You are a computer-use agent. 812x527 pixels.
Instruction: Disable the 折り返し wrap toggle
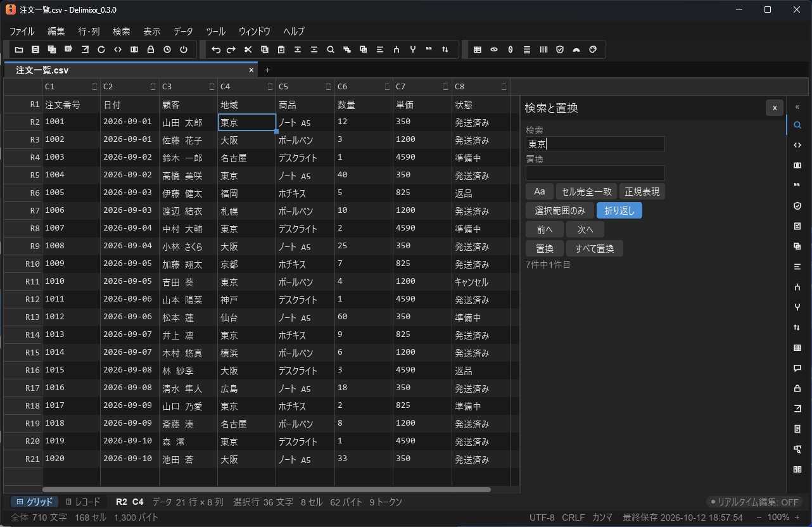pos(619,210)
